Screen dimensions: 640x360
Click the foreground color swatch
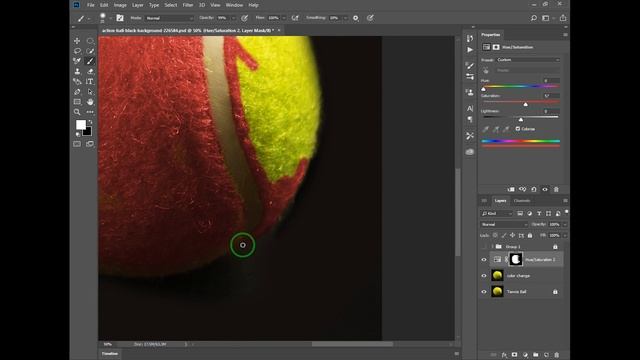click(x=81, y=124)
